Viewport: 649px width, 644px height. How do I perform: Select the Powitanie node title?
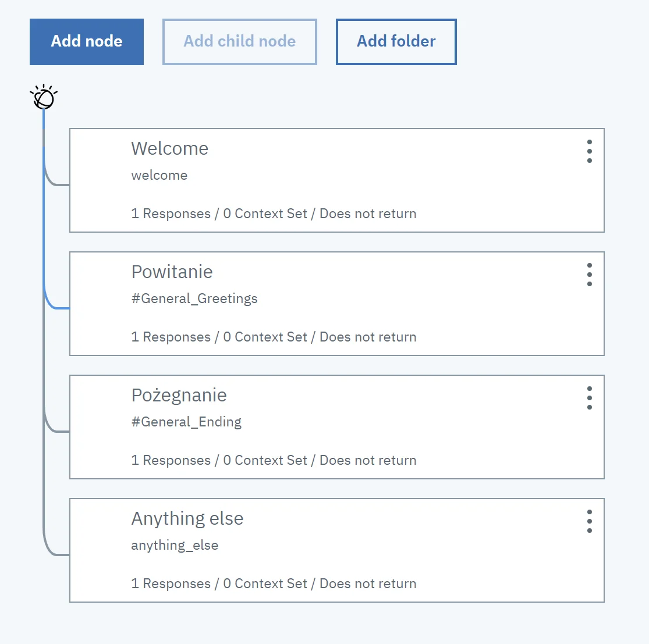[x=172, y=272]
